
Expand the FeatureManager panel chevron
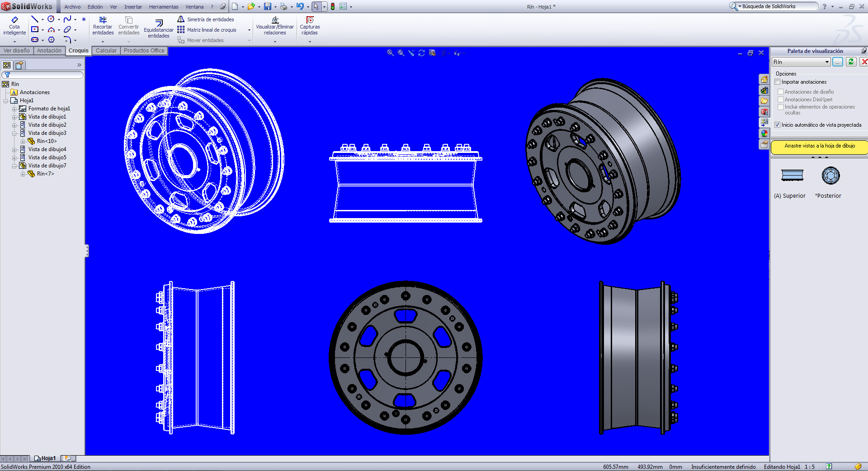(x=79, y=65)
